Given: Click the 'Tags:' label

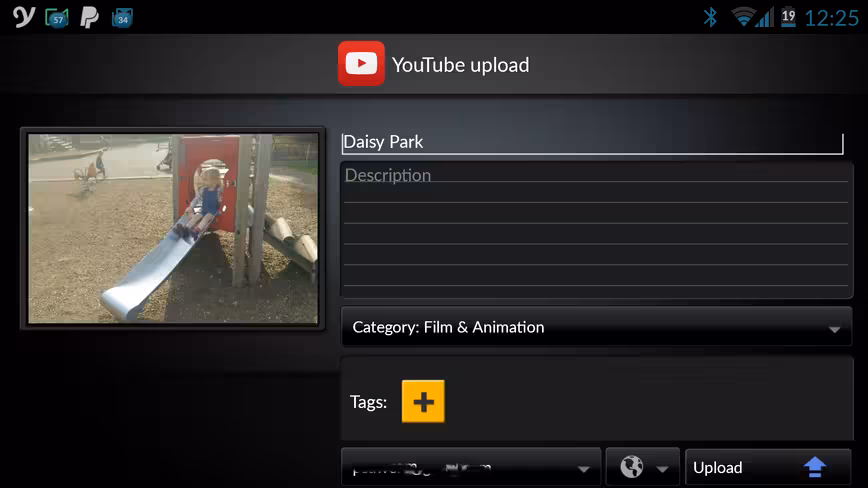Looking at the screenshot, I should coord(368,402).
